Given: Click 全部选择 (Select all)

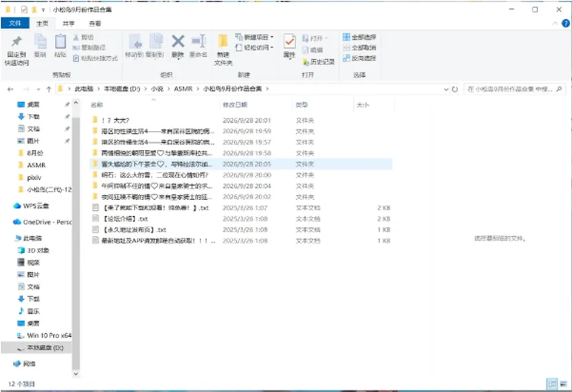Looking at the screenshot, I should click(x=359, y=37).
